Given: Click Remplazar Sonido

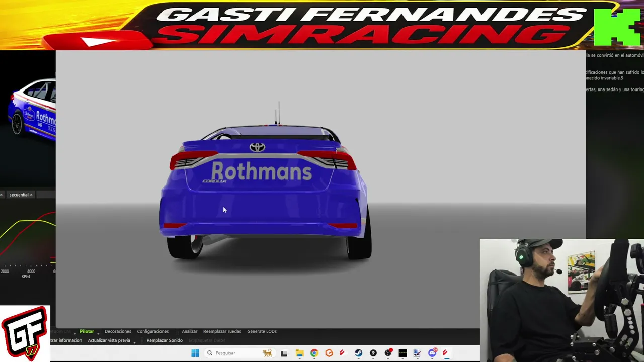Looking at the screenshot, I should point(165,340).
